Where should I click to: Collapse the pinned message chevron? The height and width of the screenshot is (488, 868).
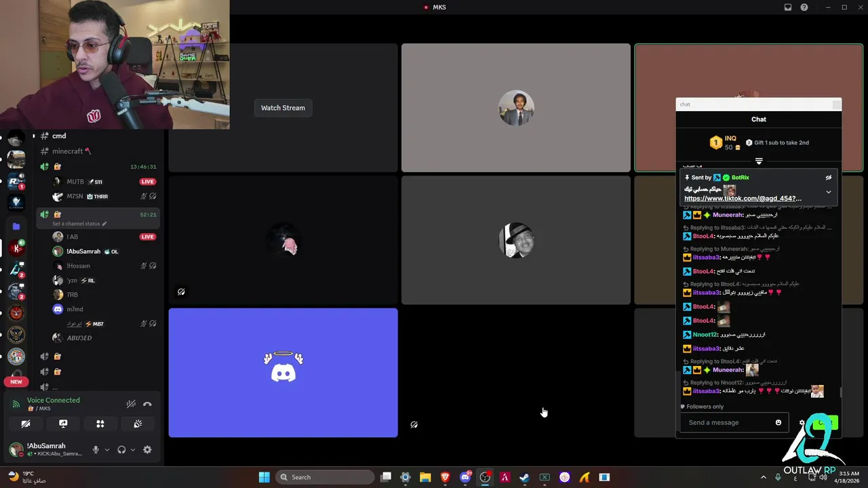[x=828, y=192]
